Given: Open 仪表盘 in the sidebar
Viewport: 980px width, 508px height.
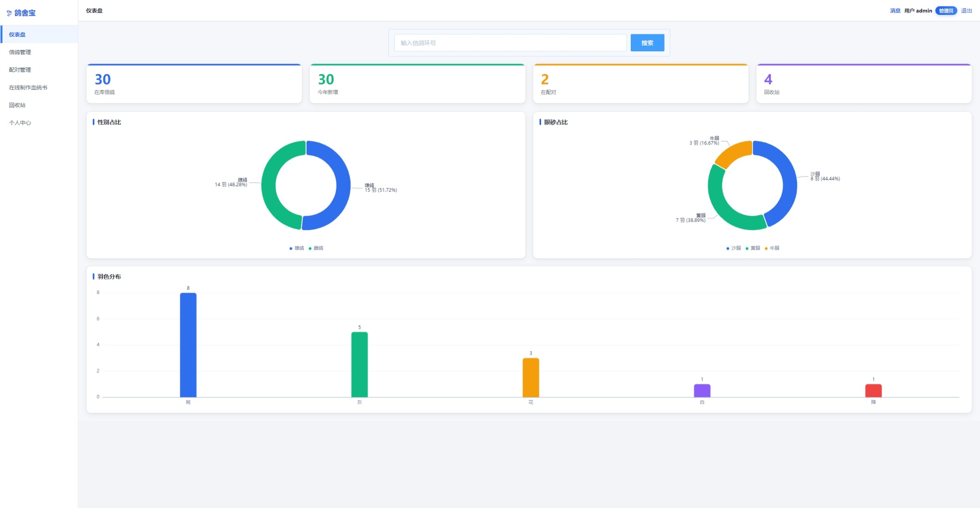Looking at the screenshot, I should tap(39, 34).
